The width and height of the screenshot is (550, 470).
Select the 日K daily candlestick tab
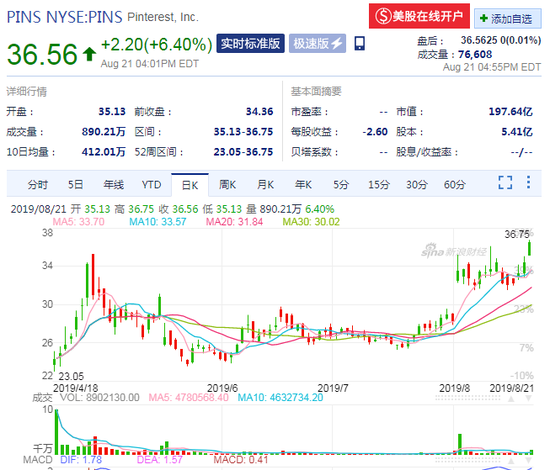tap(190, 185)
